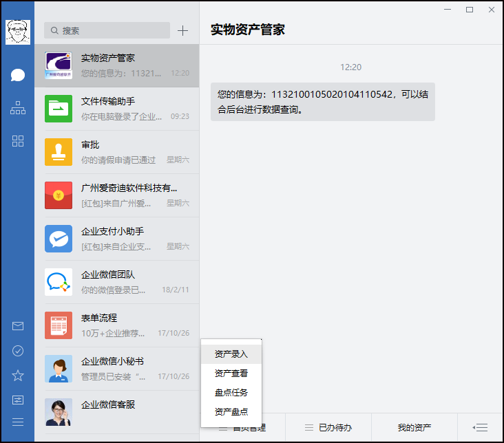The height and width of the screenshot is (443, 504).
Task: Open the 审批 conversation
Action: [x=116, y=152]
